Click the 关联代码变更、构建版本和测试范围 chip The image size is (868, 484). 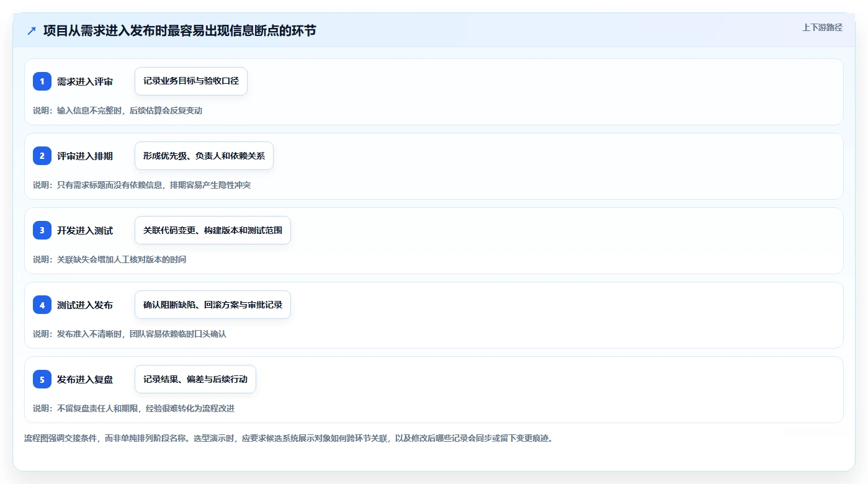[x=213, y=230]
